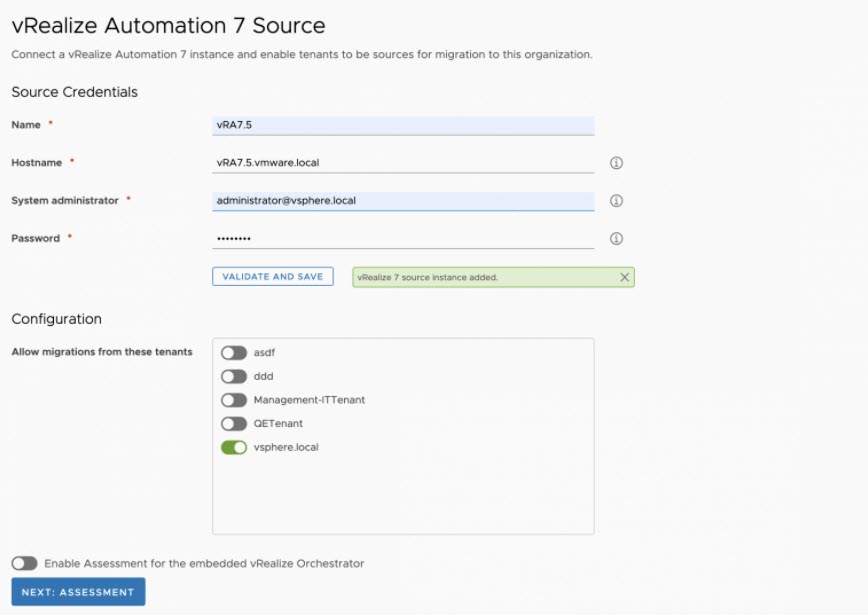Click the 'Configuration' section heading

tap(56, 319)
